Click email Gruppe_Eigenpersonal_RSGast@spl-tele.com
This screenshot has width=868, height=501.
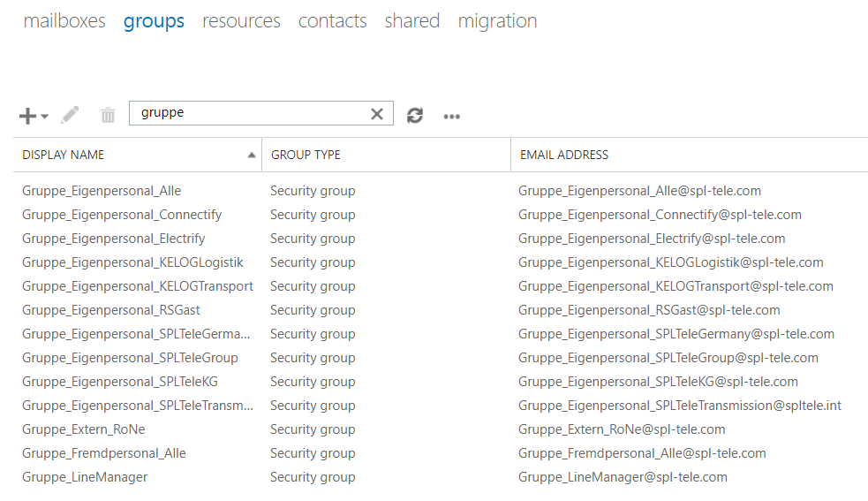(x=649, y=310)
